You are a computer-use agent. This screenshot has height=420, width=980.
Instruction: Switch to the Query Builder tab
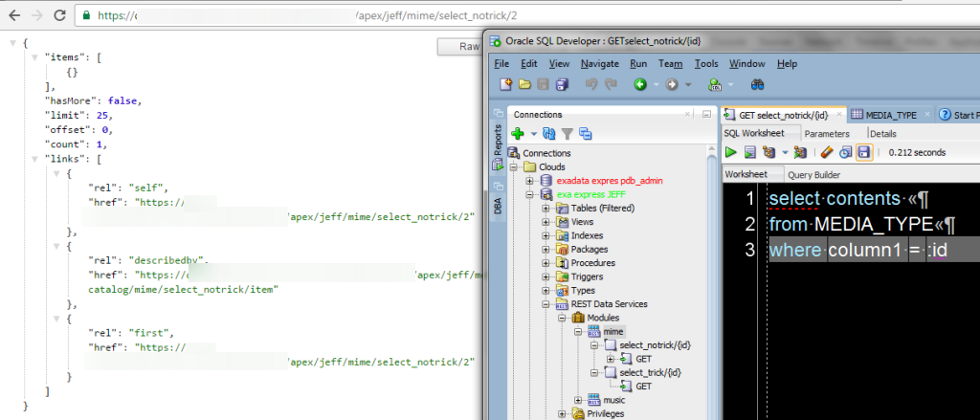(813, 175)
